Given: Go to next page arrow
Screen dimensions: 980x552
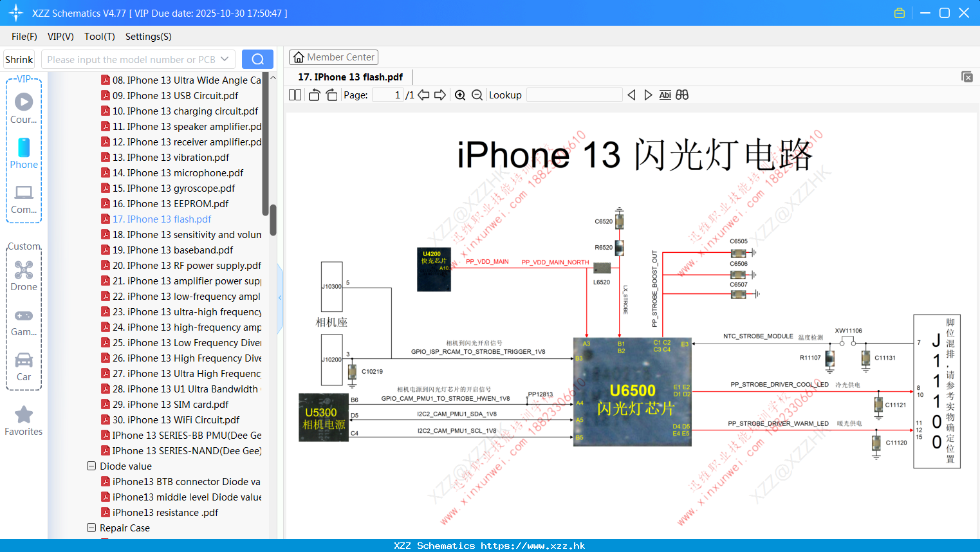Looking at the screenshot, I should point(440,95).
